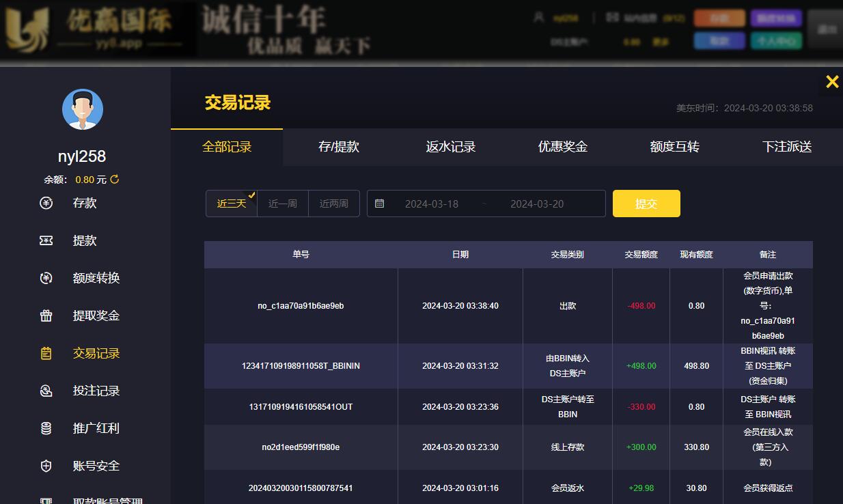The image size is (843, 504).
Task: Click the 日期 column header
Action: tap(460, 254)
